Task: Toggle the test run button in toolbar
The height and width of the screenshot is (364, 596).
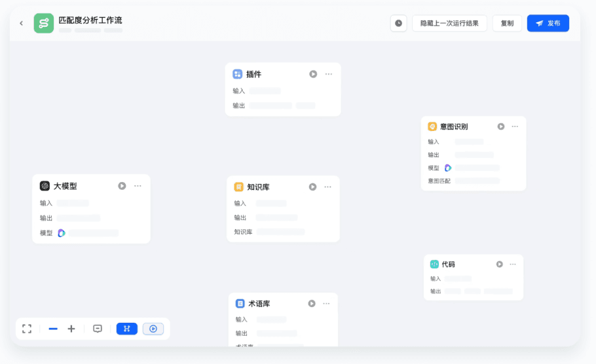Action: (153, 329)
